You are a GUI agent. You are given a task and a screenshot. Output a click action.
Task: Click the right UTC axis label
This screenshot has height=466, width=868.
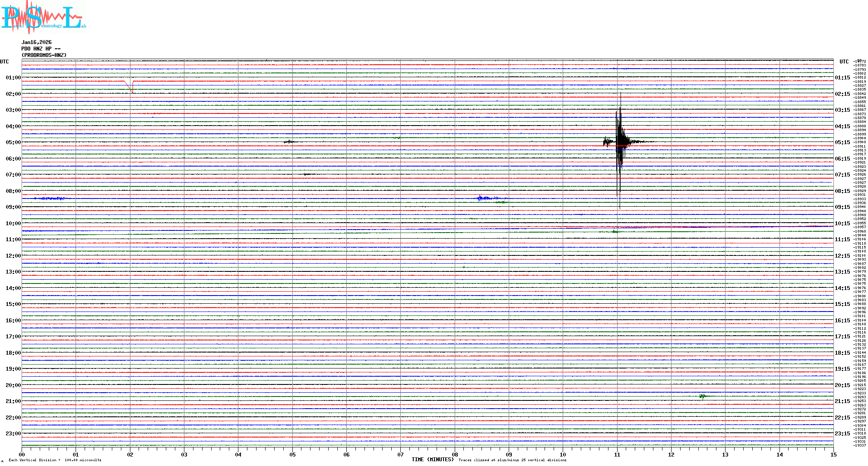click(844, 62)
